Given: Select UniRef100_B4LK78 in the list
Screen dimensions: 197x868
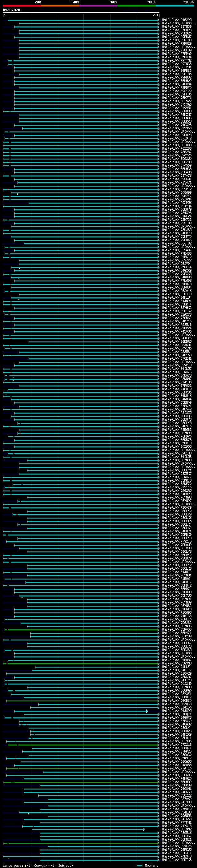Looking at the screenshot, I should (176, 233).
